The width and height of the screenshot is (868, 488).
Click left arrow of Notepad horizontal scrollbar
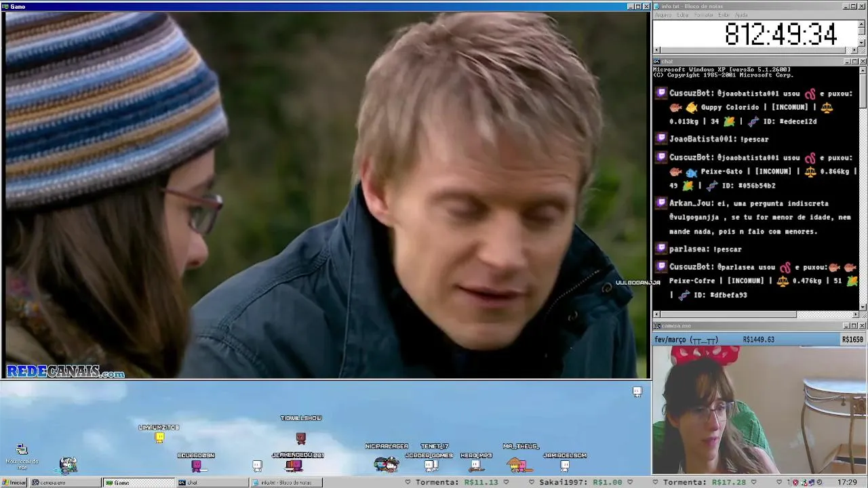(656, 50)
